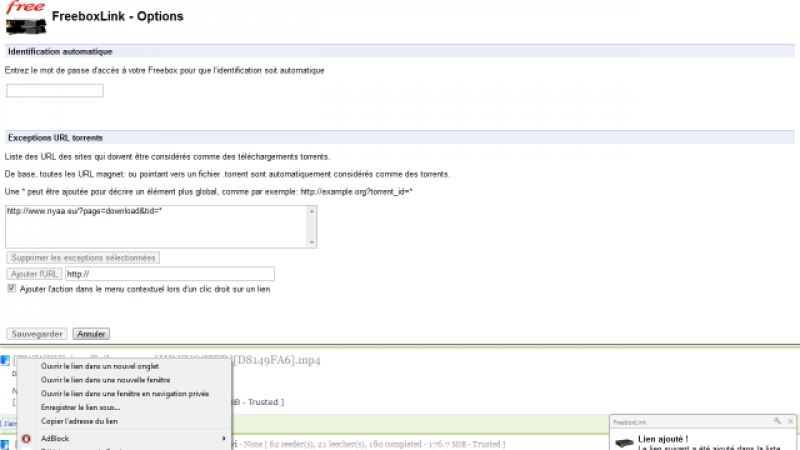The height and width of the screenshot is (450, 800).
Task: Click the blue torrent icon beside the .mp4 title
Action: pyautogui.click(x=5, y=361)
